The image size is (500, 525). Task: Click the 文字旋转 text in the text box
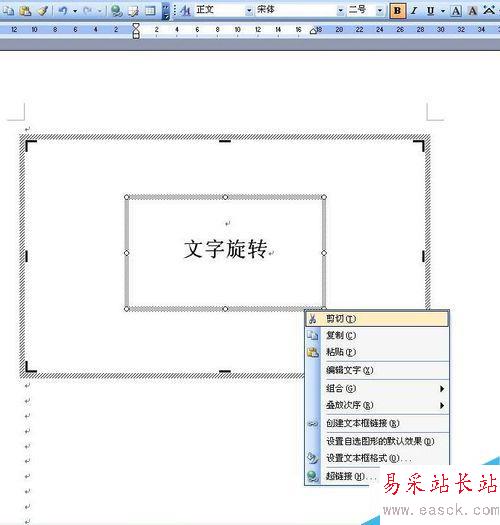pos(226,249)
